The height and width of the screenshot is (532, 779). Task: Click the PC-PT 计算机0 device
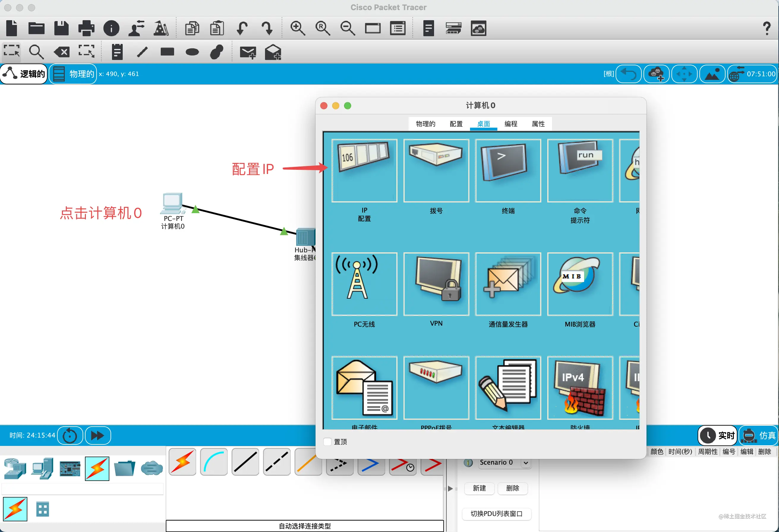pyautogui.click(x=173, y=203)
